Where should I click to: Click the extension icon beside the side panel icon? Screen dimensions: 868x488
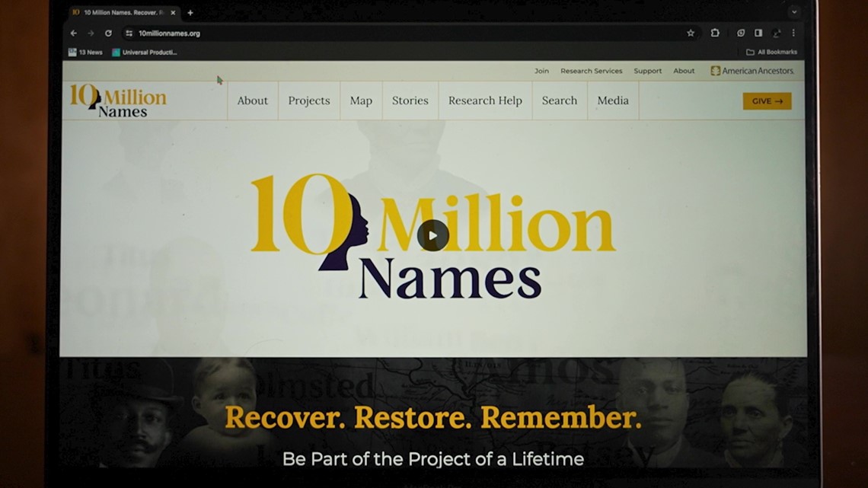click(741, 33)
